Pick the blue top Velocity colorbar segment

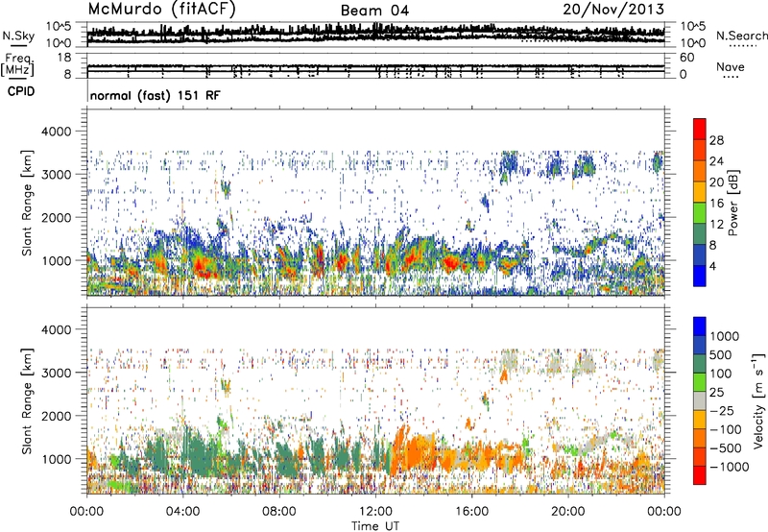[x=700, y=326]
